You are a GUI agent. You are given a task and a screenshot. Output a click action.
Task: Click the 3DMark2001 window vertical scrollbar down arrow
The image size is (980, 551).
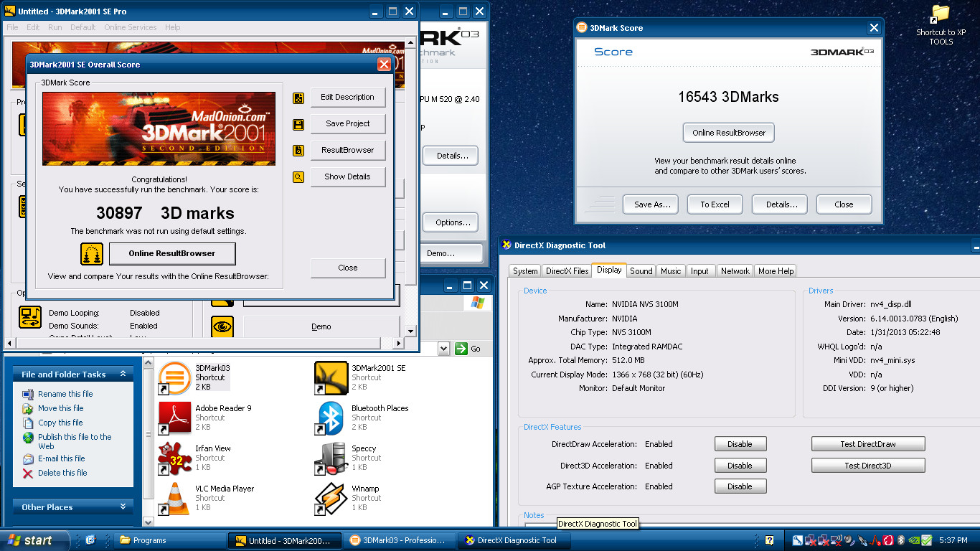pyautogui.click(x=411, y=331)
